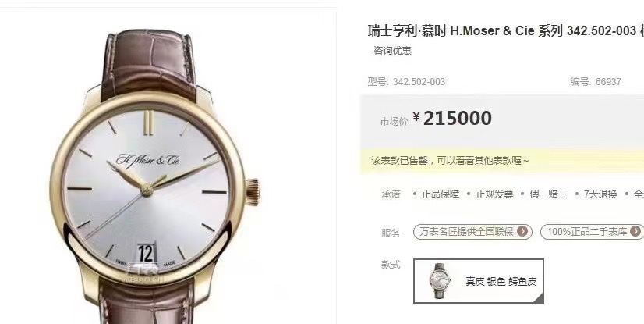
Task: Open the 100%正品二手表库 service button
Action: pyautogui.click(x=592, y=232)
